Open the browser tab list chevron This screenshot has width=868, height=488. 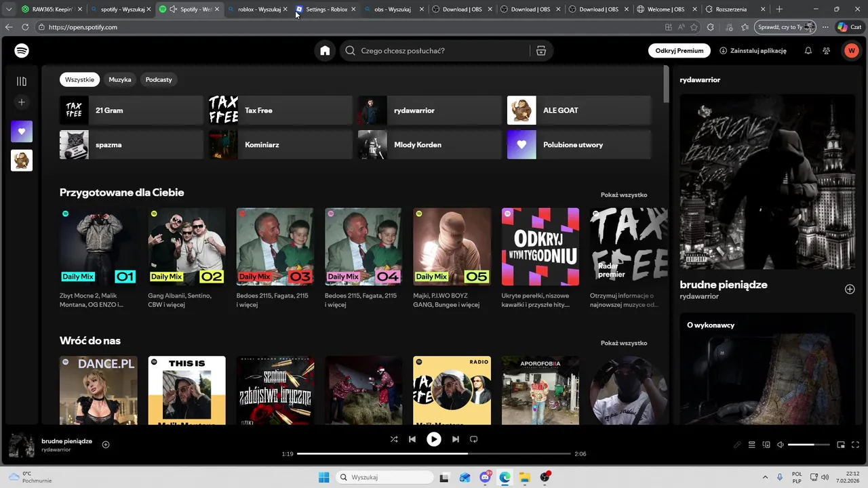tap(8, 9)
